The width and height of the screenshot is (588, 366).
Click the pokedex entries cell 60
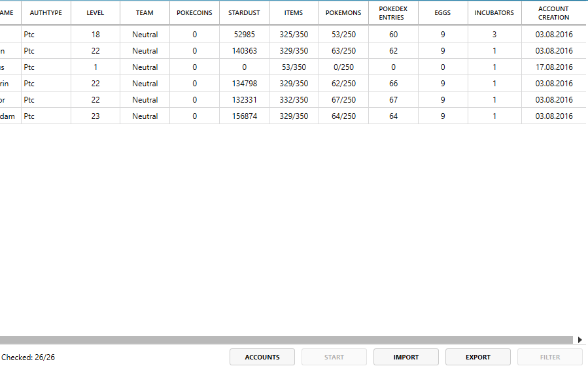(393, 35)
